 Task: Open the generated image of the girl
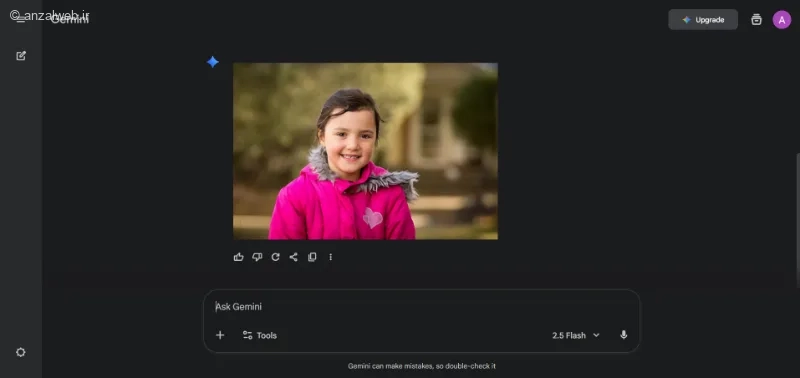(365, 151)
